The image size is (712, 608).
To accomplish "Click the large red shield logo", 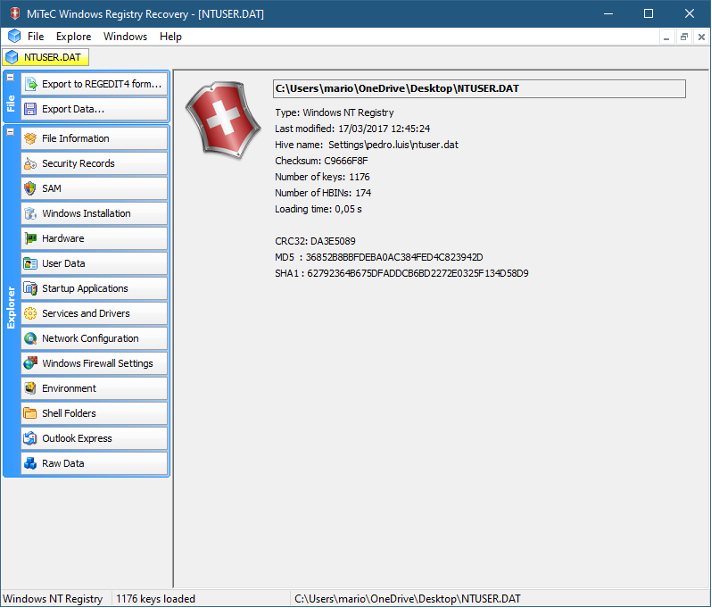I will [223, 120].
